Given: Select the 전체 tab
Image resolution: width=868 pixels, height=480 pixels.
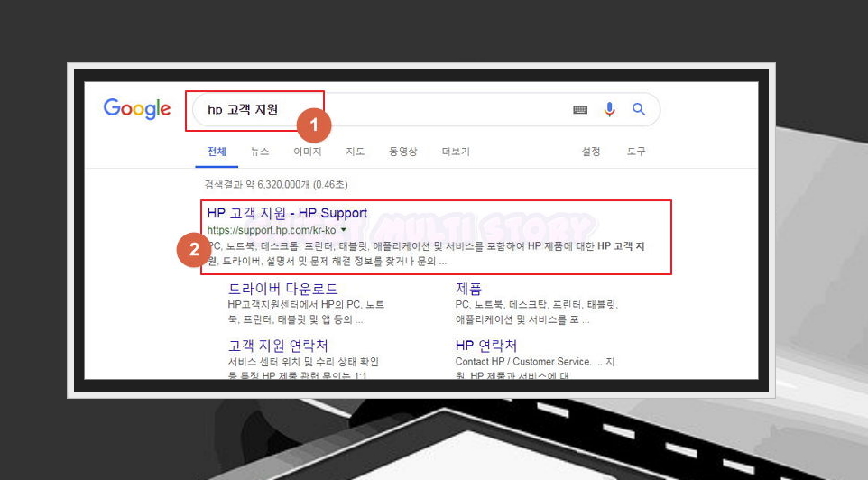Looking at the screenshot, I should click(x=217, y=152).
